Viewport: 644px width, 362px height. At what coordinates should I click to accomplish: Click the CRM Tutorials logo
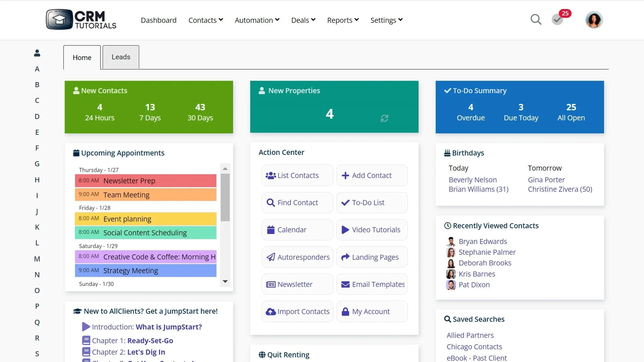point(81,19)
